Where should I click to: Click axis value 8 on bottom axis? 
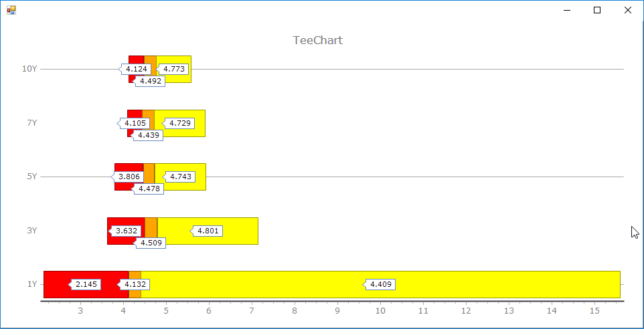pos(295,311)
